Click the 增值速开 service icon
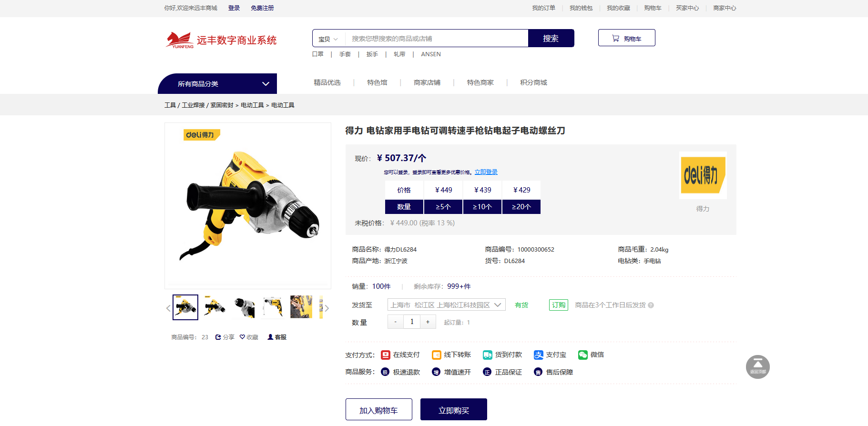The image size is (868, 426). 436,372
